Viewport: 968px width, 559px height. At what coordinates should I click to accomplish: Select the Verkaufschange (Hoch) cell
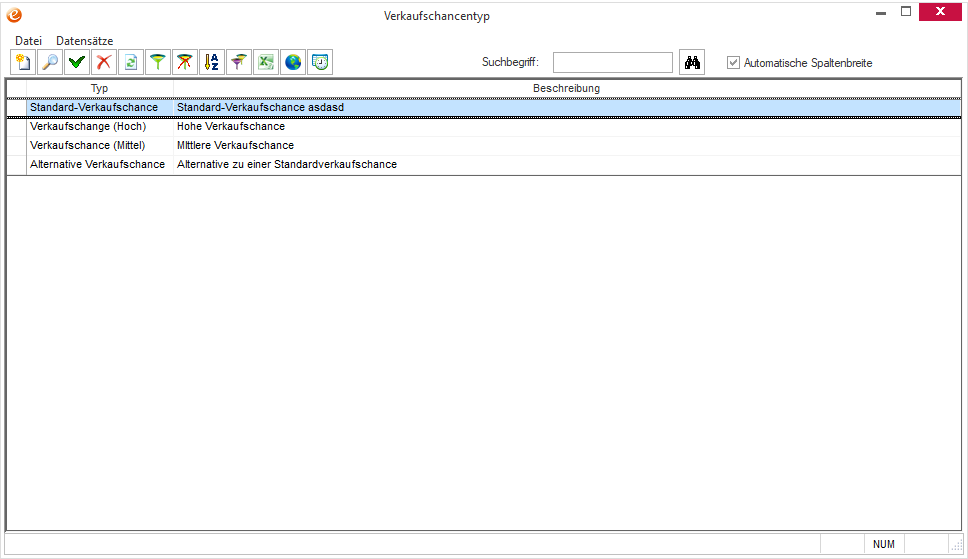(x=100, y=127)
